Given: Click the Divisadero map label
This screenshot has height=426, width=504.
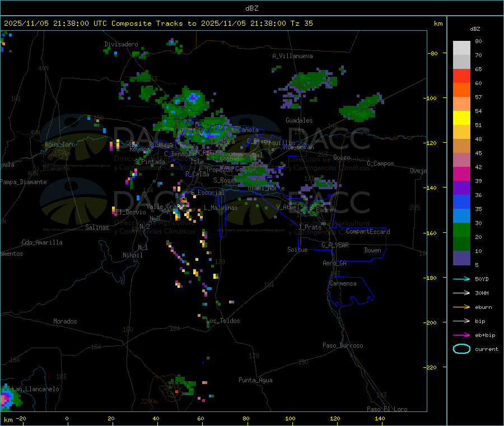Looking at the screenshot, I should pyautogui.click(x=121, y=44).
